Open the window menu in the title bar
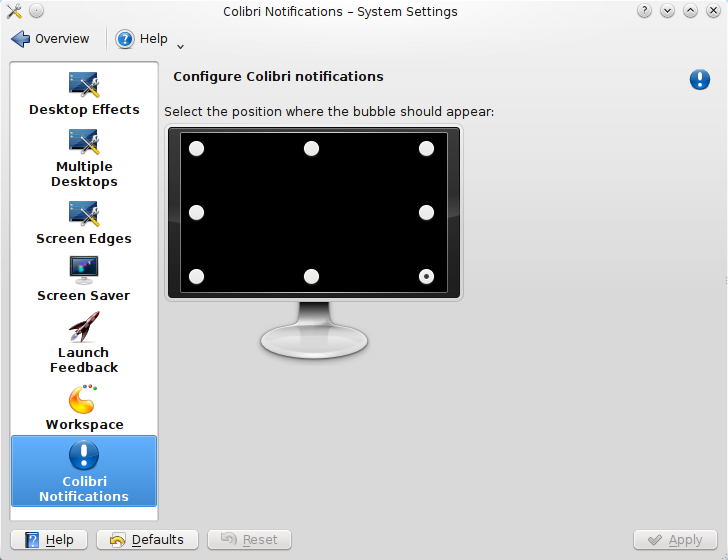The width and height of the screenshot is (728, 560). tap(14, 12)
